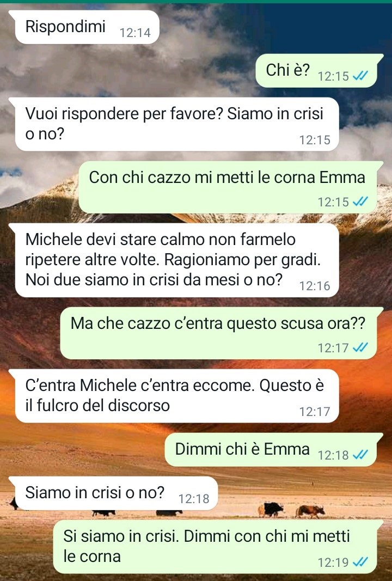392x581 pixels.
Task: Tap double check marks beside 12:19 timestamp
Action: click(360, 562)
